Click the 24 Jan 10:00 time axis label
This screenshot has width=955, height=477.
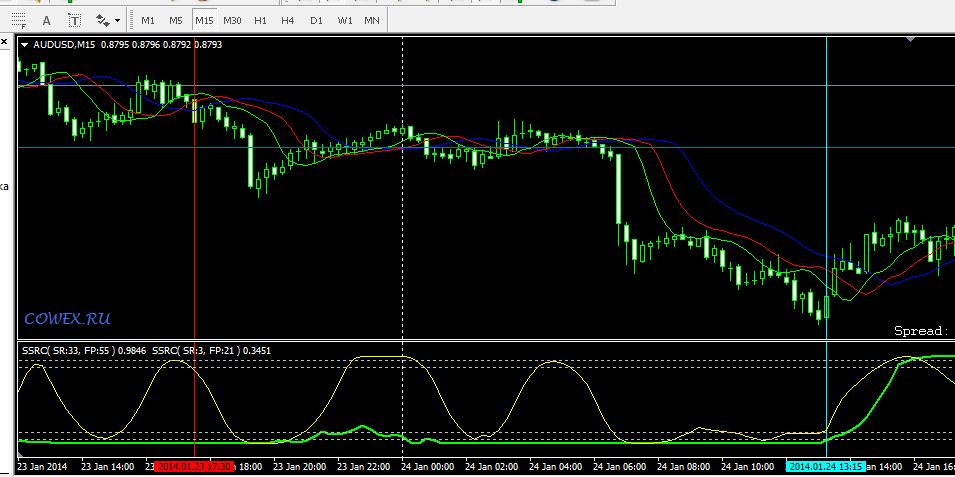pyautogui.click(x=747, y=467)
